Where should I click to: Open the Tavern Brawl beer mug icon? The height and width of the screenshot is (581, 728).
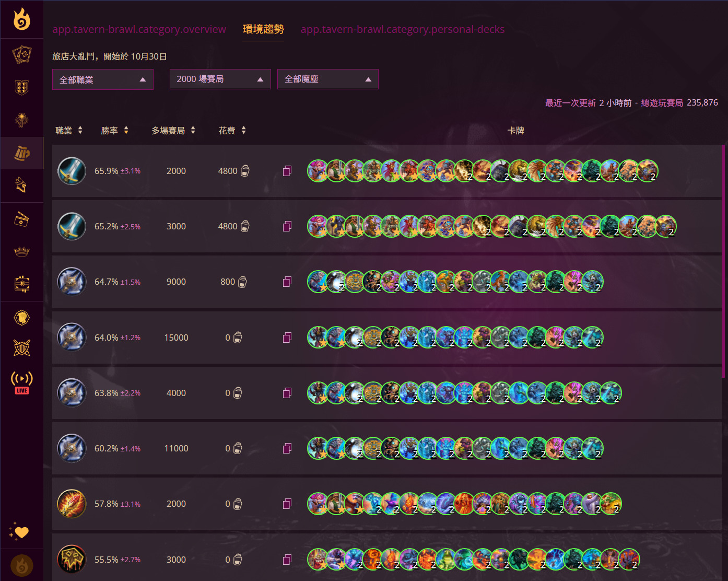pos(21,153)
